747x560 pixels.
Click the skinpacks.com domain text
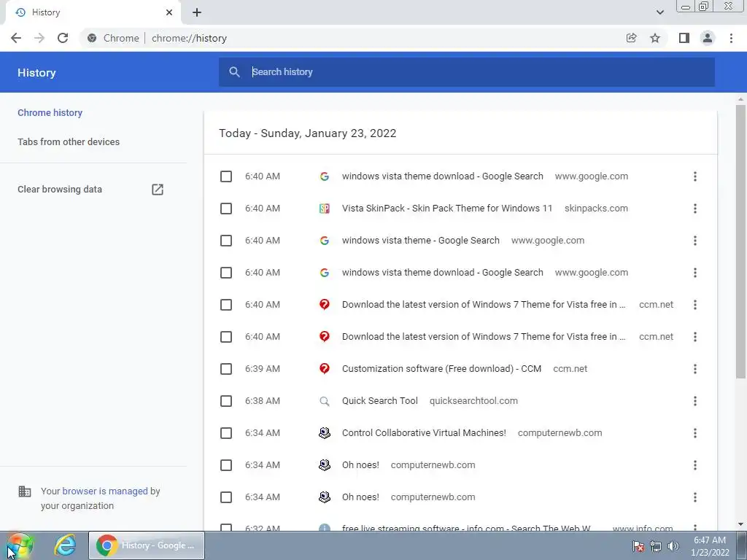pyautogui.click(x=596, y=209)
